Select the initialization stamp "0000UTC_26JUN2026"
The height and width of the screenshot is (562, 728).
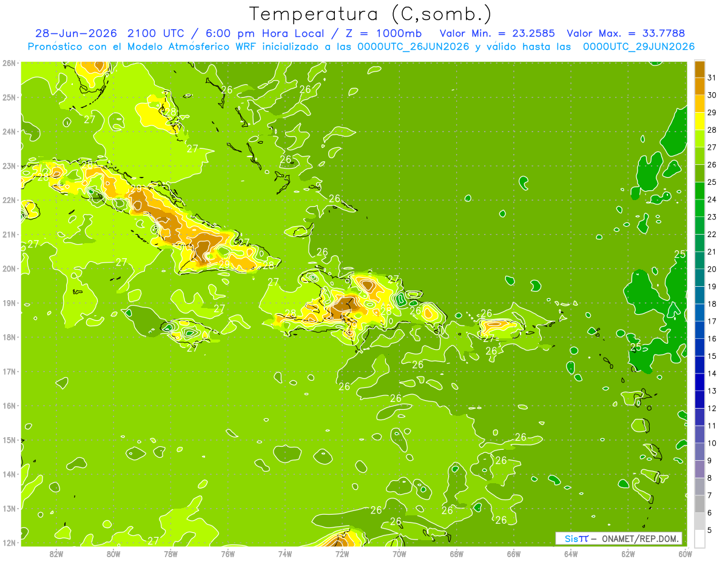click(413, 47)
